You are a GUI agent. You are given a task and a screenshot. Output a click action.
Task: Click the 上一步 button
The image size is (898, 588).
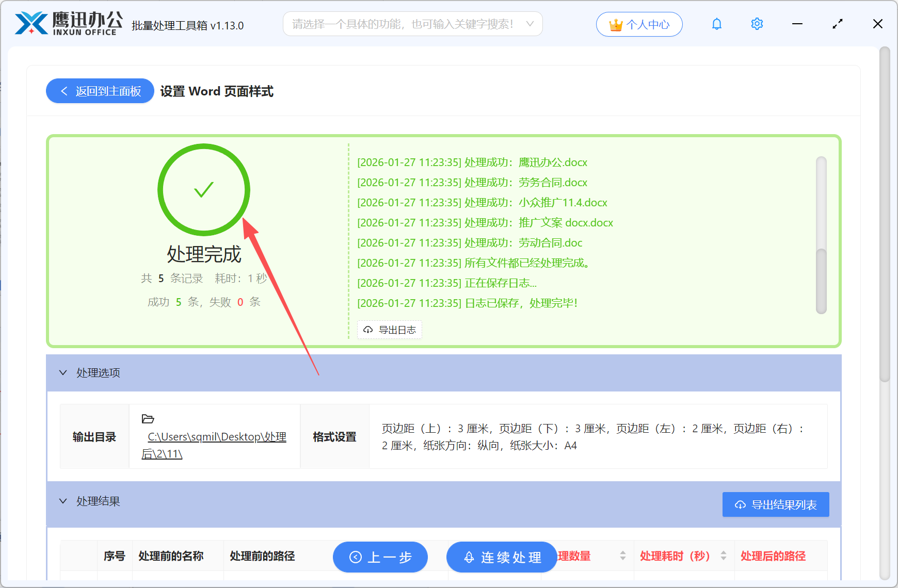pyautogui.click(x=380, y=557)
